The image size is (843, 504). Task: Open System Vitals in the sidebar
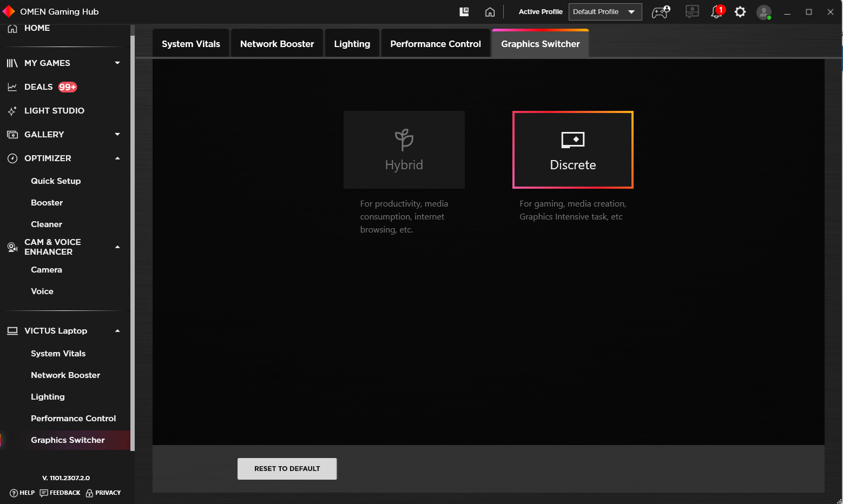pyautogui.click(x=58, y=354)
